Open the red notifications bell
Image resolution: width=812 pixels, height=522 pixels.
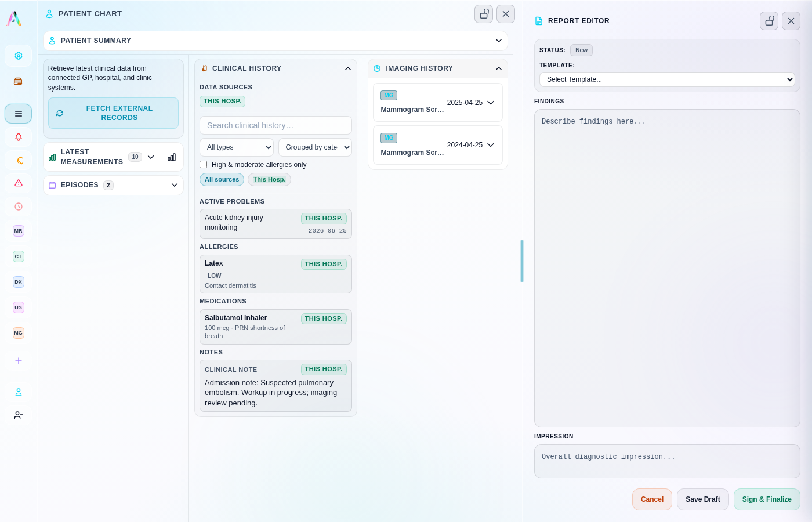19,137
